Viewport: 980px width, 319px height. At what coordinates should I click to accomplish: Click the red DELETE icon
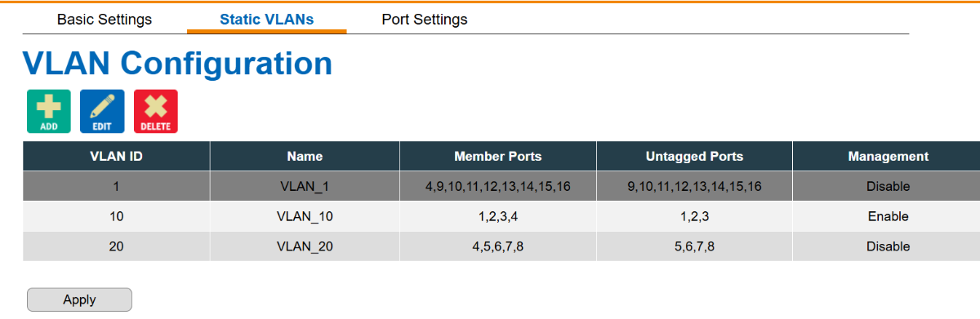156,111
